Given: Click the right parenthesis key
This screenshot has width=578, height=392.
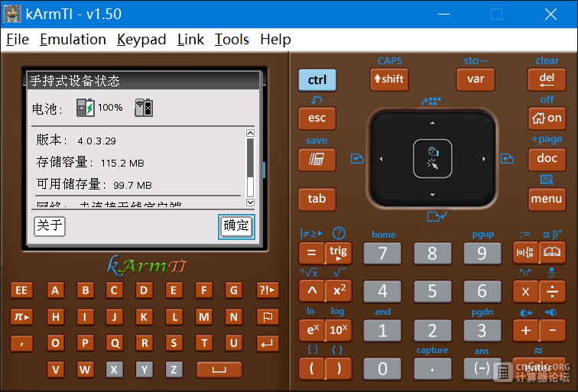Looking at the screenshot, I should click(x=339, y=368).
